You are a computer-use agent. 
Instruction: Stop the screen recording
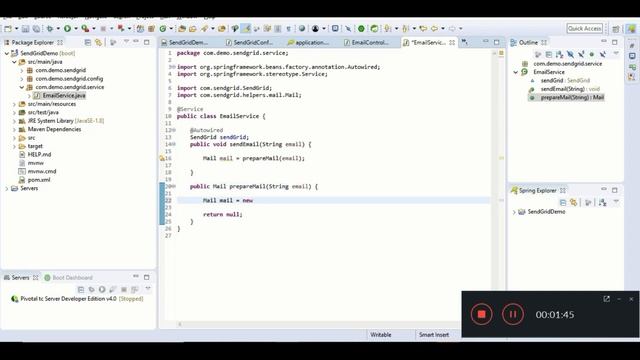pyautogui.click(x=482, y=314)
